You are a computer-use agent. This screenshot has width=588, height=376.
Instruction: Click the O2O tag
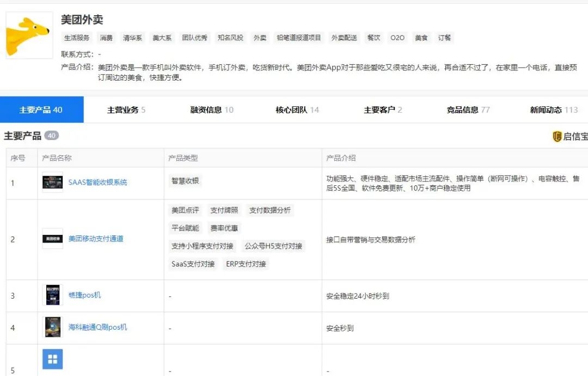click(397, 38)
